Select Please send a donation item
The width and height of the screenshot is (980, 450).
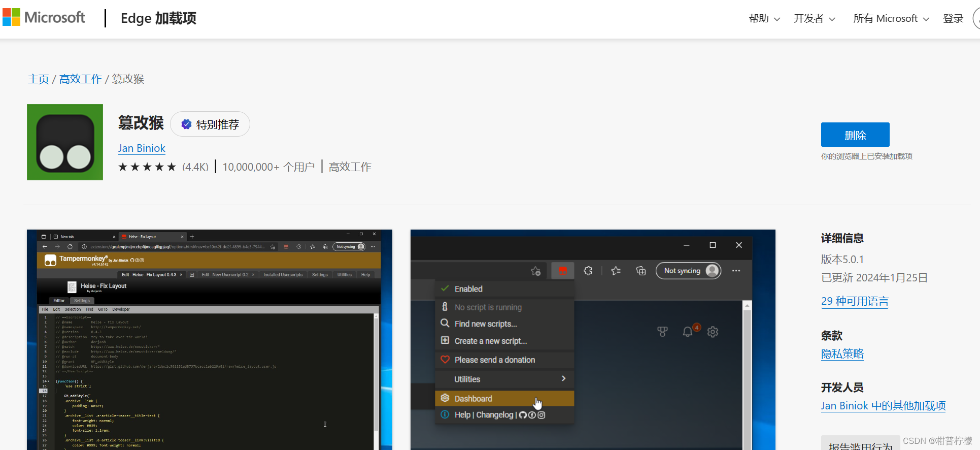504,360
